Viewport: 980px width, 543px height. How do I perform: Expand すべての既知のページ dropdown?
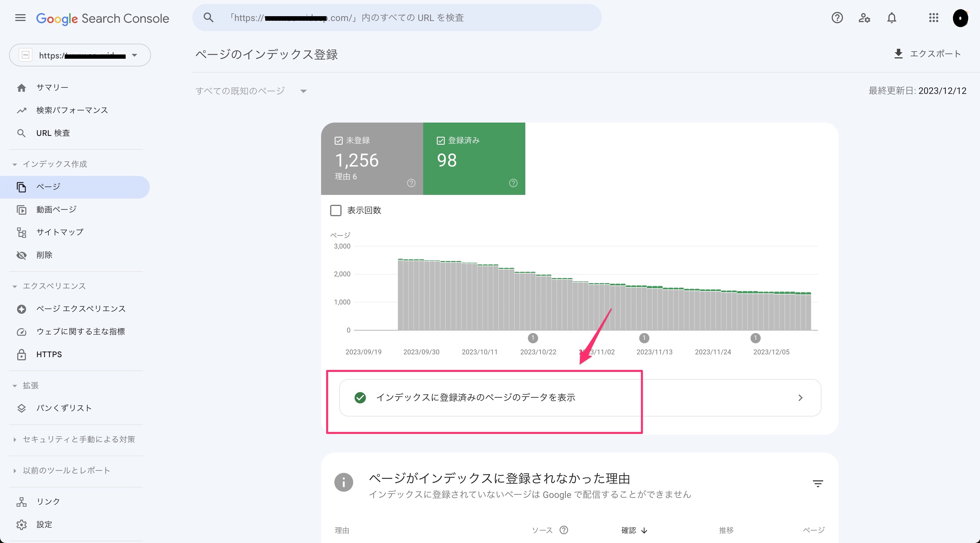[x=302, y=90]
